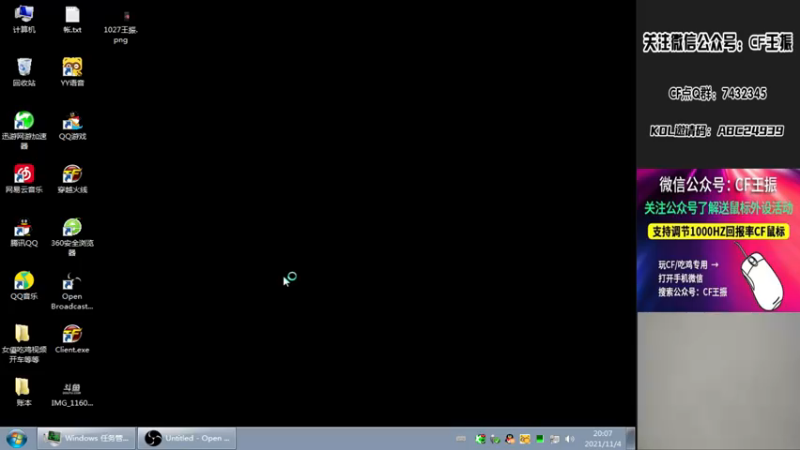This screenshot has width=800, height=450.
Task: Open the network status tray icon
Action: pyautogui.click(x=555, y=439)
